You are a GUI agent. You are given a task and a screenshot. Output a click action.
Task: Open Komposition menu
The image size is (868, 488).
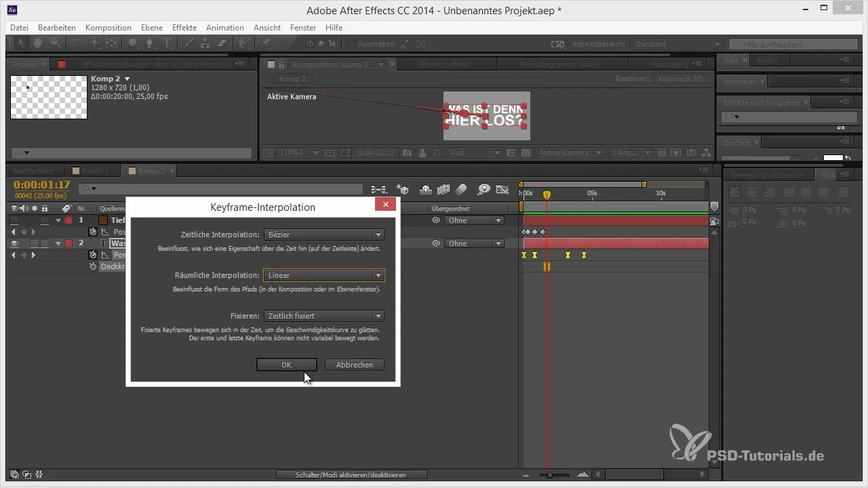[x=108, y=28]
